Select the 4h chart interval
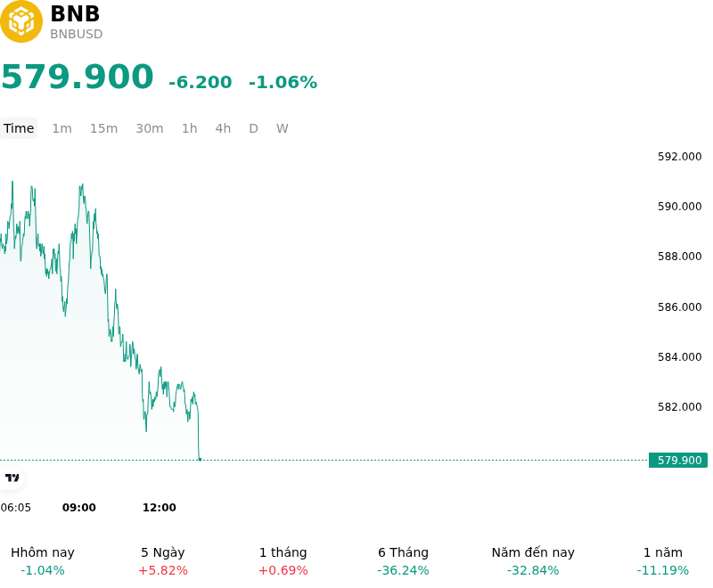Image resolution: width=713 pixels, height=588 pixels. point(223,128)
